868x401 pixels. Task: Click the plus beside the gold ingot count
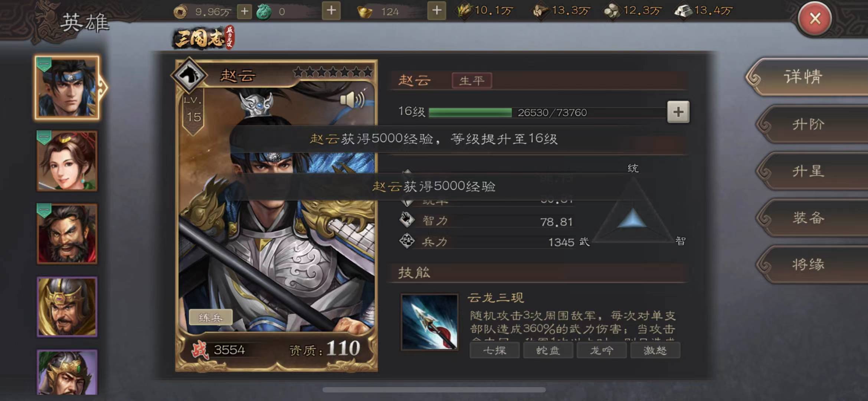point(437,10)
